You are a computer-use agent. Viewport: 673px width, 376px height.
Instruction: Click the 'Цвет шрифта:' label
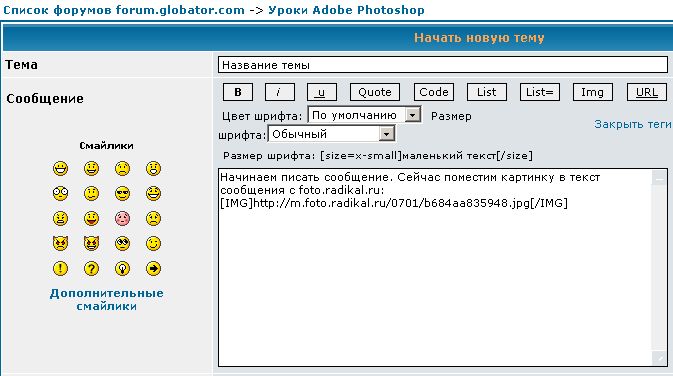click(x=262, y=116)
